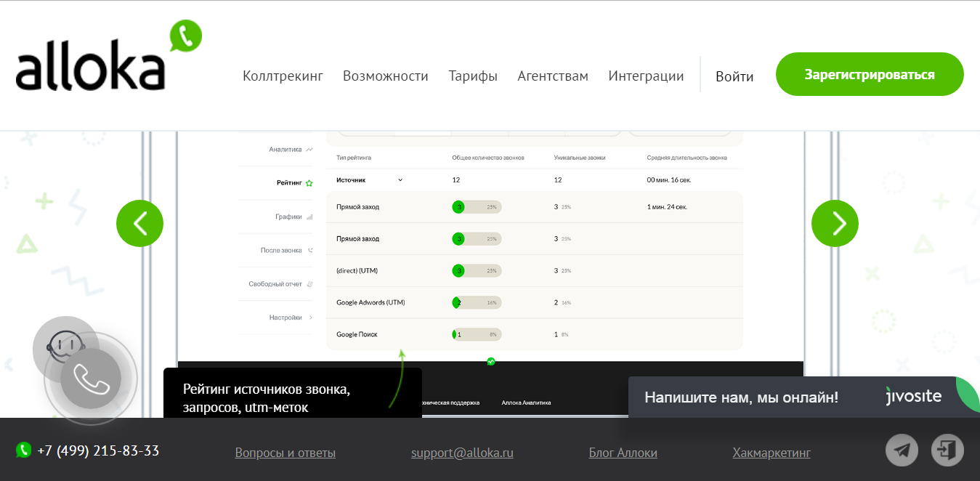Open the Интеграции menu item
The image size is (980, 481).
(645, 75)
